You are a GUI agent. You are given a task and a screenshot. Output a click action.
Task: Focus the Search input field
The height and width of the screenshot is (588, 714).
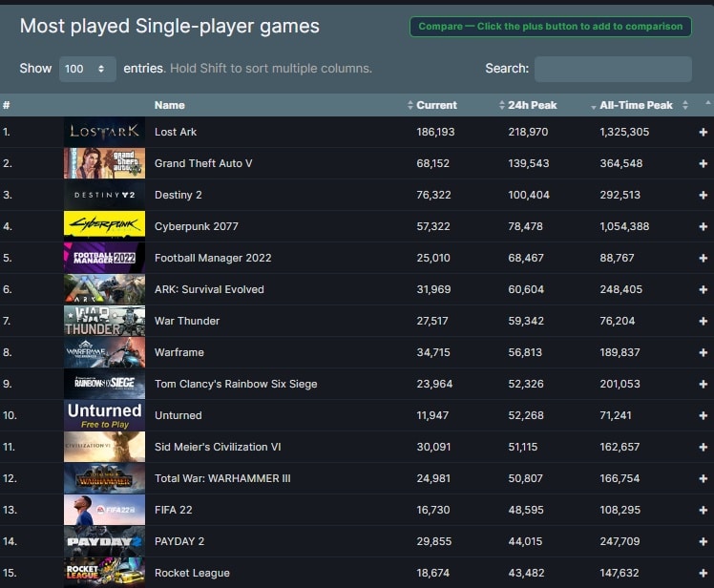613,69
